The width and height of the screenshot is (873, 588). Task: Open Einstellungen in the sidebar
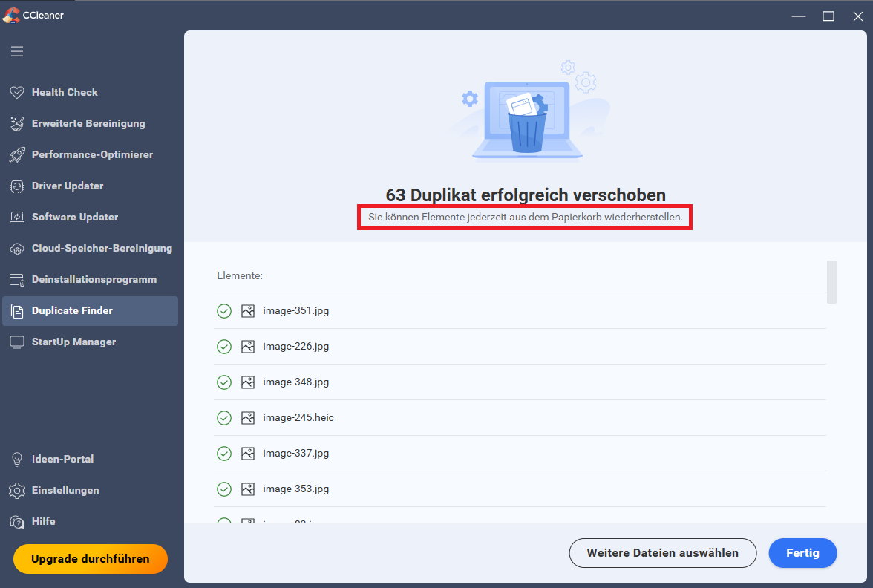65,491
